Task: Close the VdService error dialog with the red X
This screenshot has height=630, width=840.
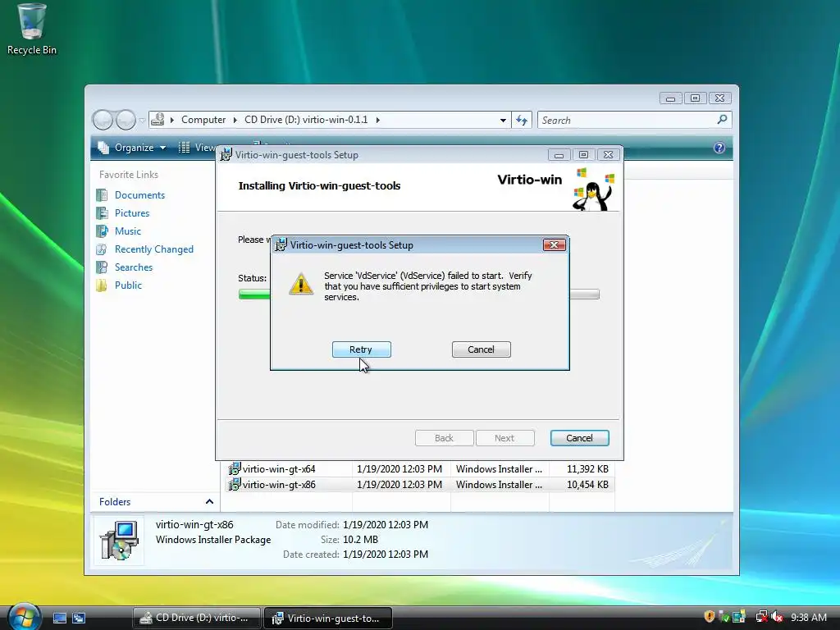Action: [x=554, y=244]
